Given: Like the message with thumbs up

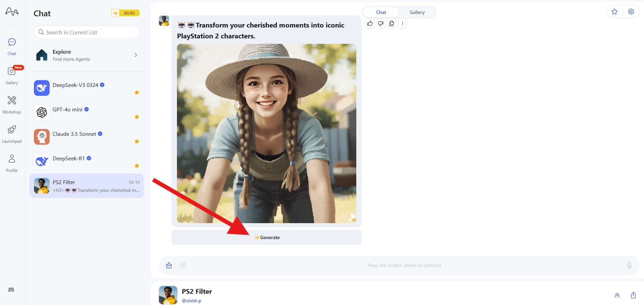Looking at the screenshot, I should pyautogui.click(x=370, y=23).
